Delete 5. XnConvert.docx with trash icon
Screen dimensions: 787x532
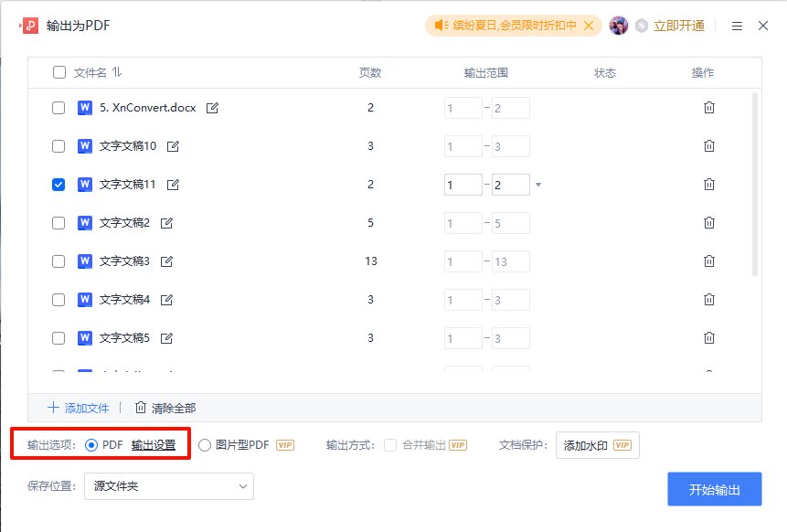(708, 107)
